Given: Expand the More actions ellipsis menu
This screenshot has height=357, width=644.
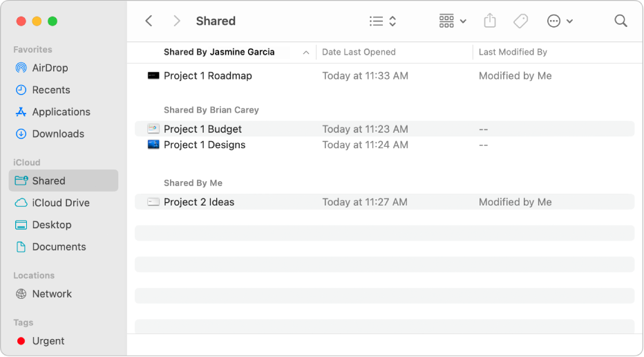Looking at the screenshot, I should [560, 21].
